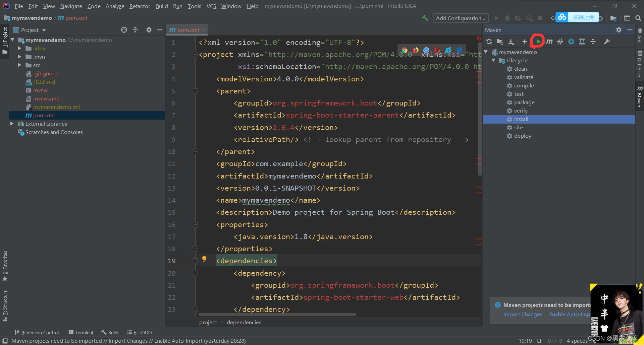Click Generate Sources and Update Folders icon
The image size is (644, 345).
[500, 42]
